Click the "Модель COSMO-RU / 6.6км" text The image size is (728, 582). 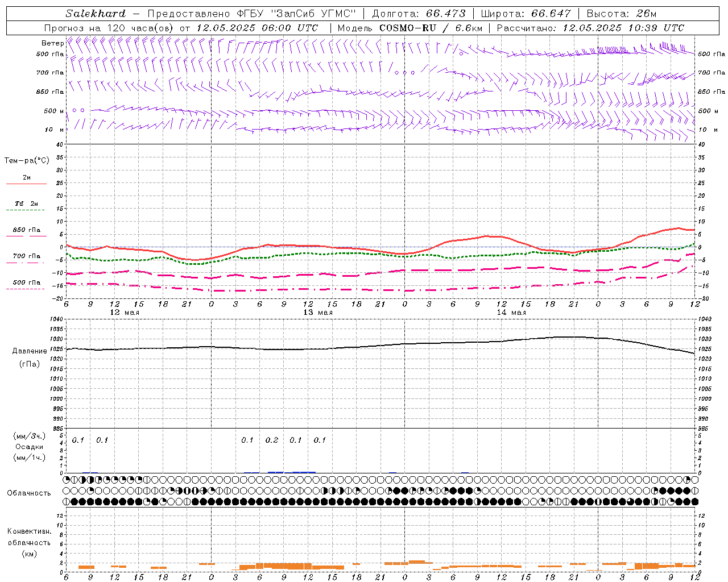pos(409,28)
